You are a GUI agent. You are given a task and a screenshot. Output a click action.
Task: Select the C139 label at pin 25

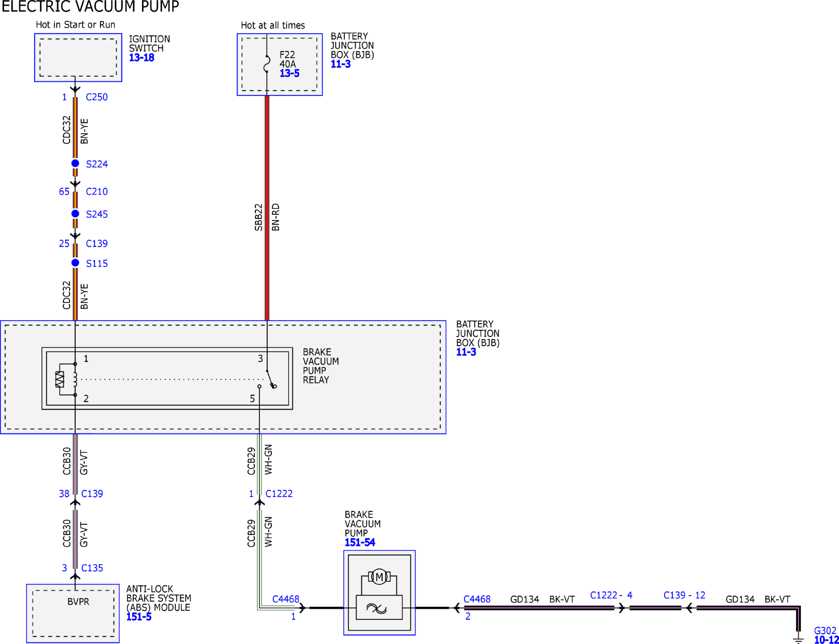(x=97, y=244)
